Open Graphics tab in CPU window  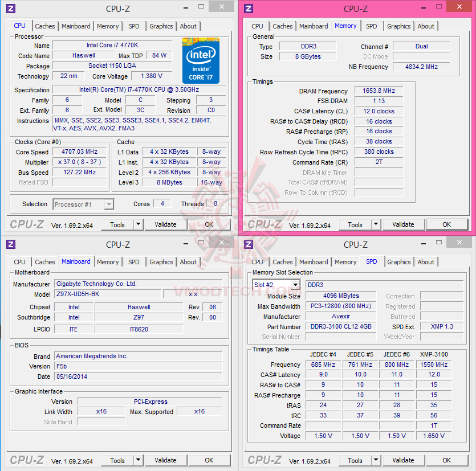pos(161,26)
